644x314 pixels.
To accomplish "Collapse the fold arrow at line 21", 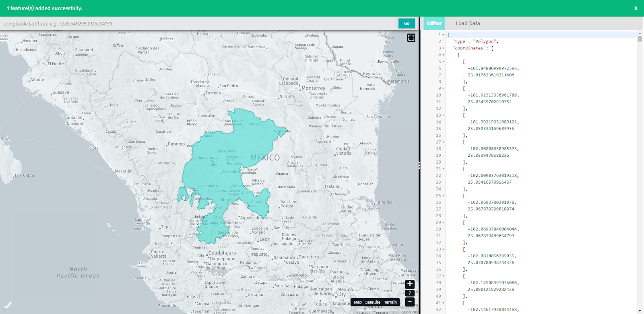I will coord(444,169).
